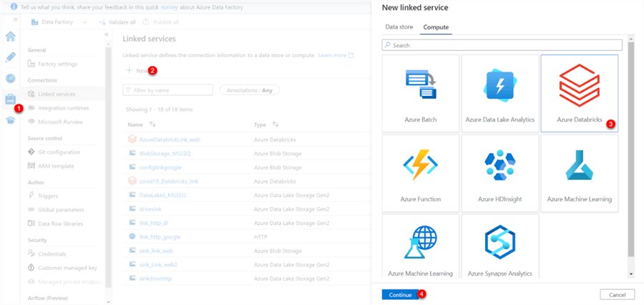Click the Search box in New linked service

(502, 45)
